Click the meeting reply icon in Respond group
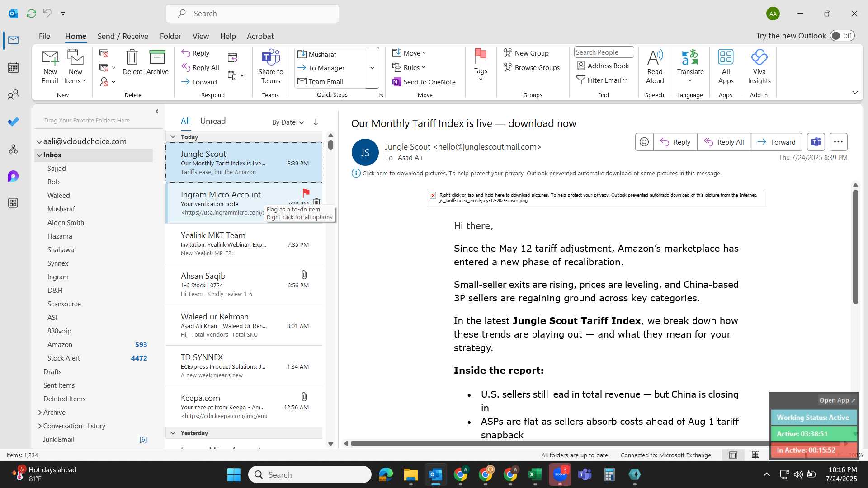Image resolution: width=868 pixels, height=488 pixels. [x=232, y=57]
